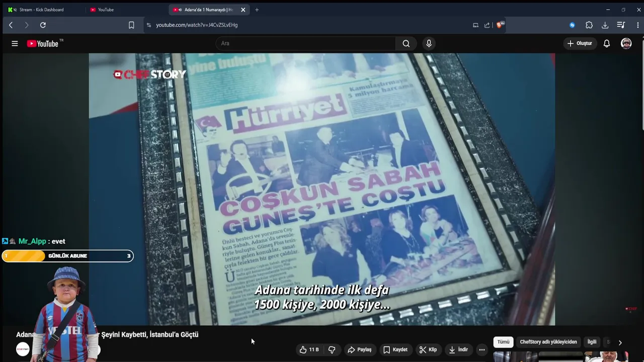Open the first recommended video thumbnail

coord(515,356)
